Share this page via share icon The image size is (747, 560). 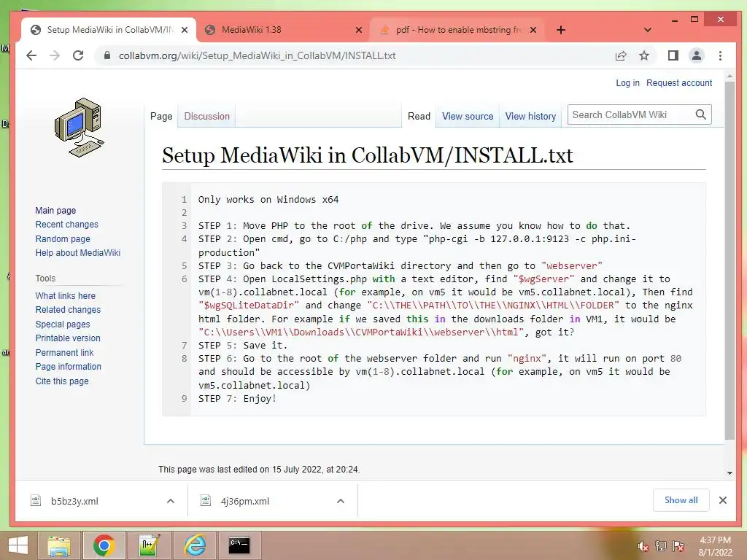pyautogui.click(x=620, y=55)
